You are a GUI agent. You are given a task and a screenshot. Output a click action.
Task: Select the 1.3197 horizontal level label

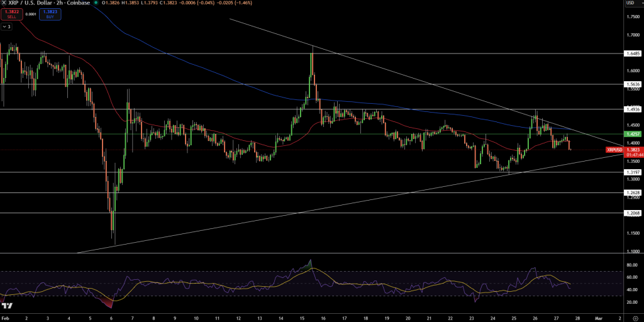pos(632,172)
